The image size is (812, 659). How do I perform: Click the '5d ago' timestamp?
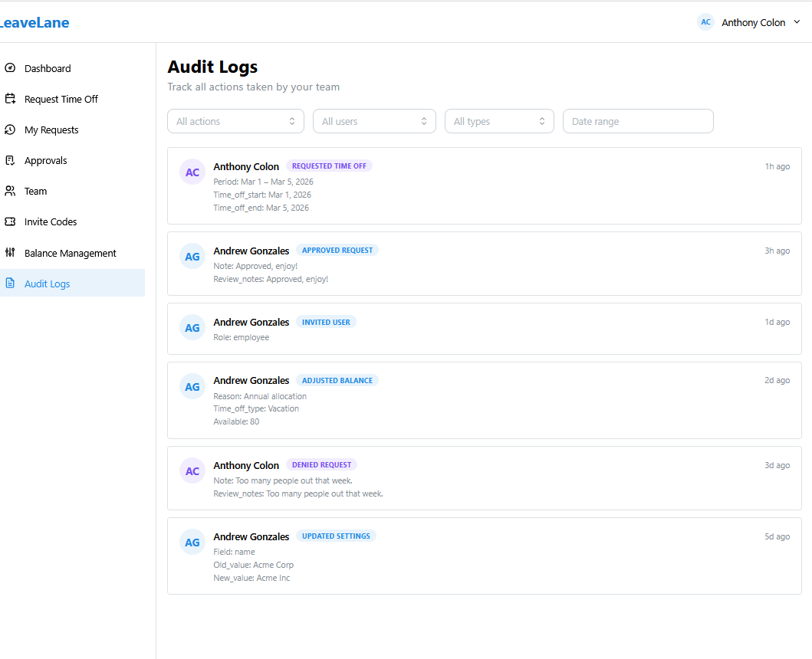click(777, 537)
